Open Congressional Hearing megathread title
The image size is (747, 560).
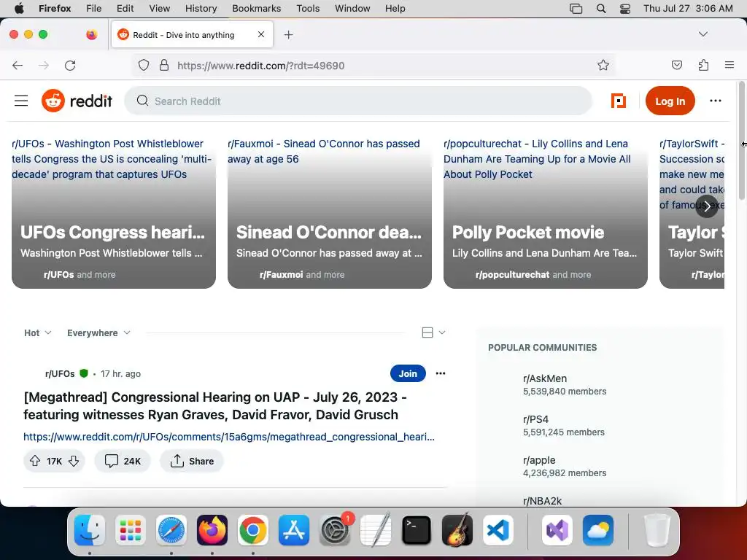(215, 405)
